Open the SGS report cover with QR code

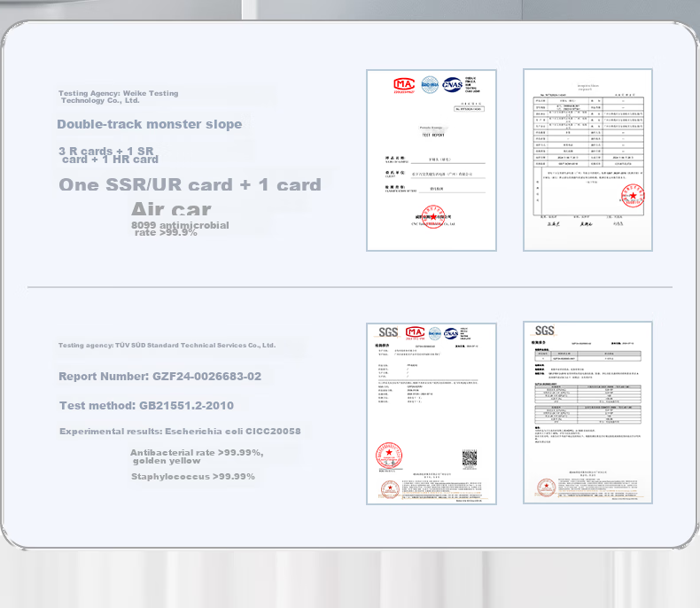click(x=432, y=414)
